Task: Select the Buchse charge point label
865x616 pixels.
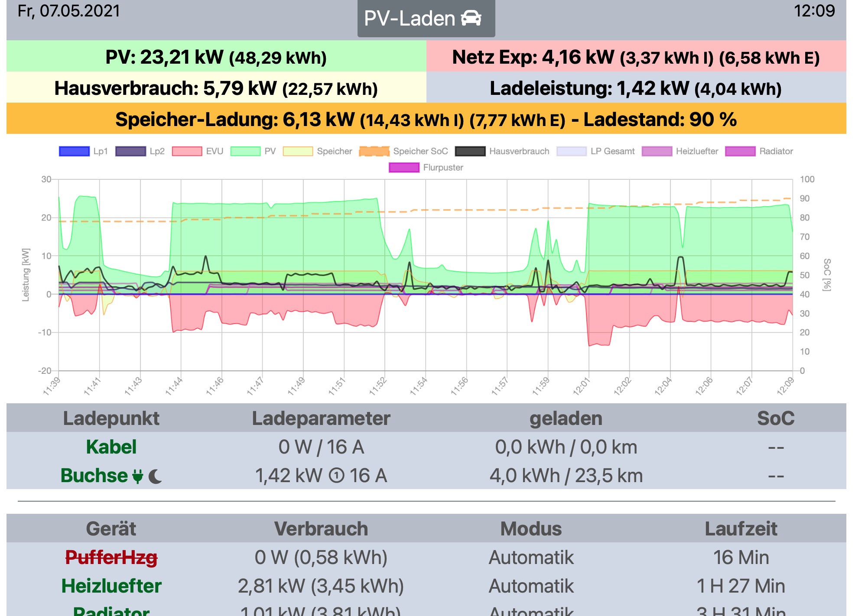Action: (94, 476)
